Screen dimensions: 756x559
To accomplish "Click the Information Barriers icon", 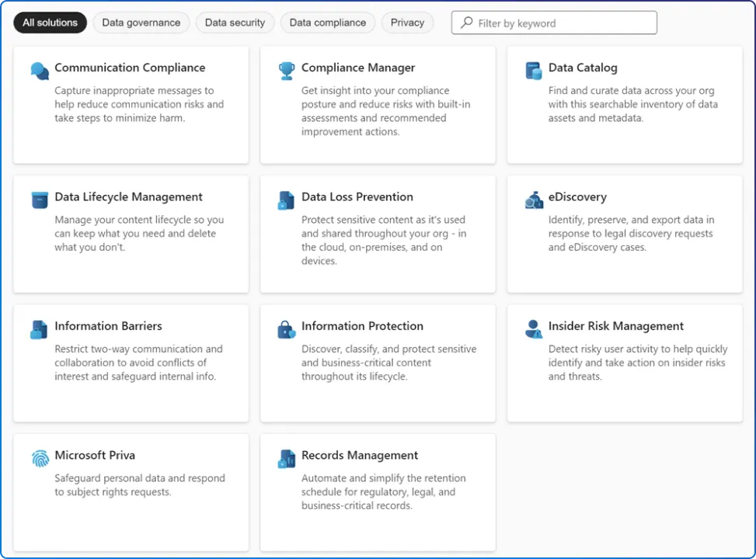I will coord(39,330).
